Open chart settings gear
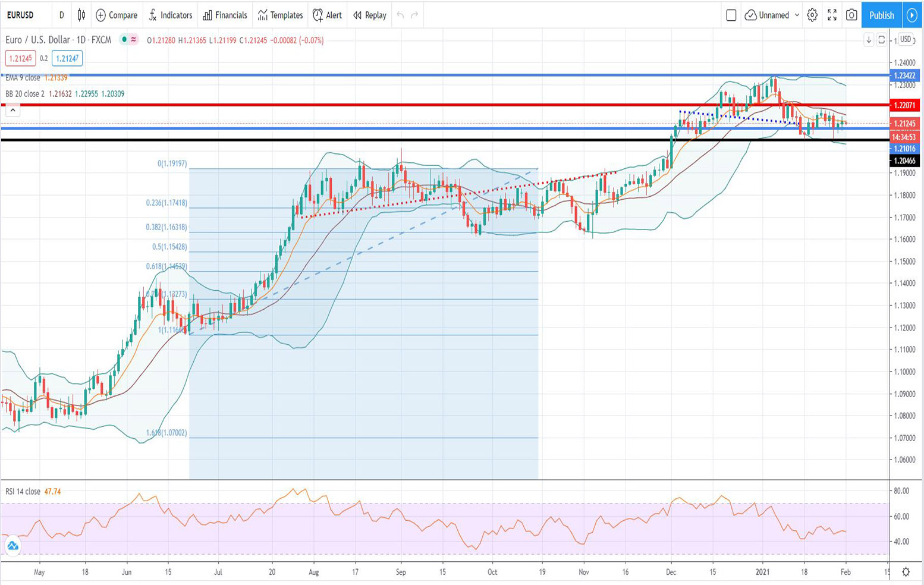This screenshot has height=585, width=924. coord(812,15)
